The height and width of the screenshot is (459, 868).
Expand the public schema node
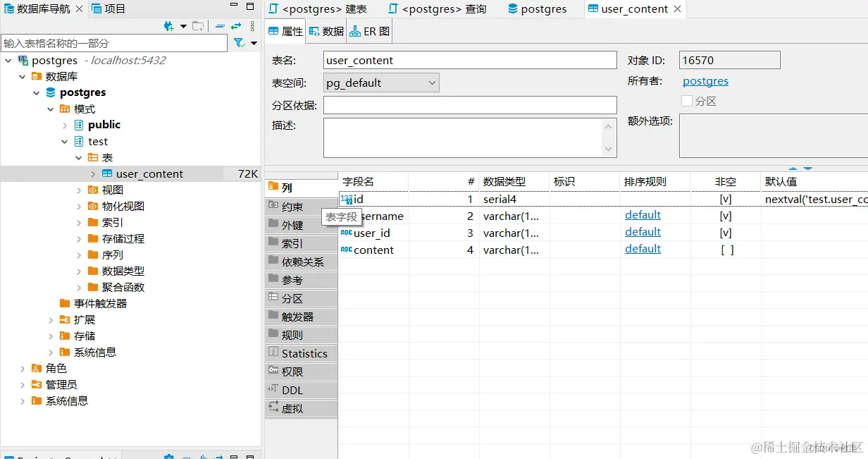click(x=65, y=125)
